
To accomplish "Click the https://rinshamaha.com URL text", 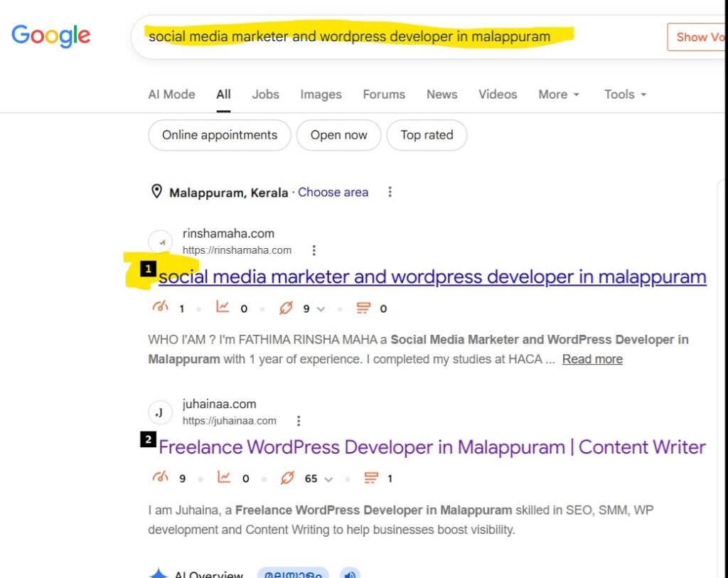I will click(237, 250).
